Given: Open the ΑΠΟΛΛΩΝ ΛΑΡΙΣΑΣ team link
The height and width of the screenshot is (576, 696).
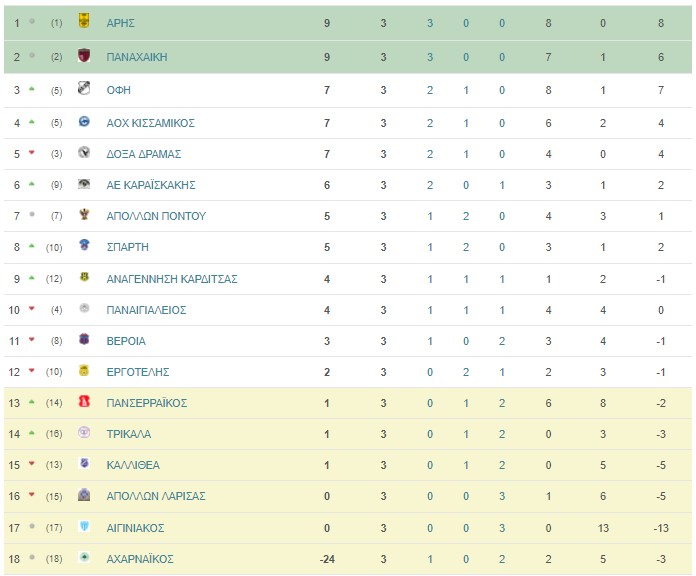Looking at the screenshot, I should click(x=156, y=496).
